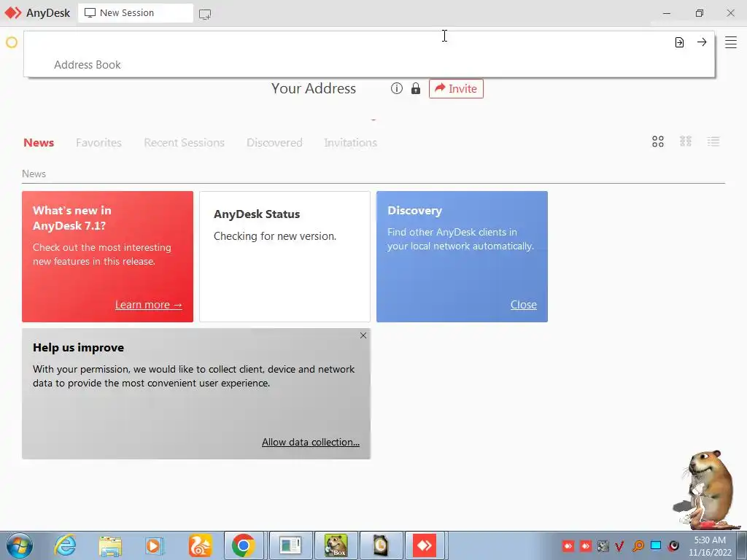Click the connect arrow icon in address bar
Screen dimensions: 747x560
tap(702, 42)
